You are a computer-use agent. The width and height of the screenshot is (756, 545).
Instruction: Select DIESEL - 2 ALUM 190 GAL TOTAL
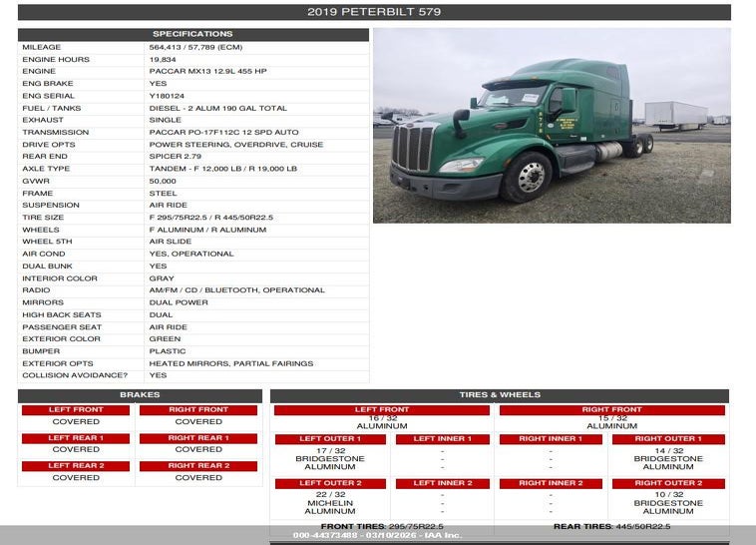coord(218,108)
